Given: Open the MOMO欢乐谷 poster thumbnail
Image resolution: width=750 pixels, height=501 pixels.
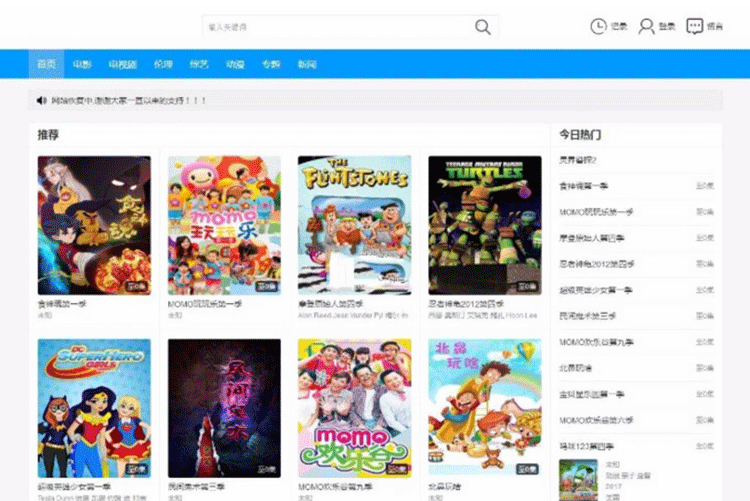Looking at the screenshot, I should (354, 408).
